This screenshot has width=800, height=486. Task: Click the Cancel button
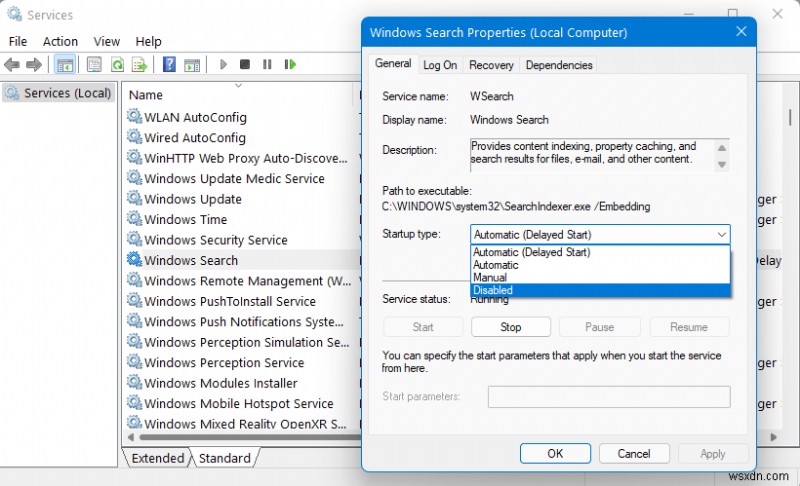click(x=634, y=453)
